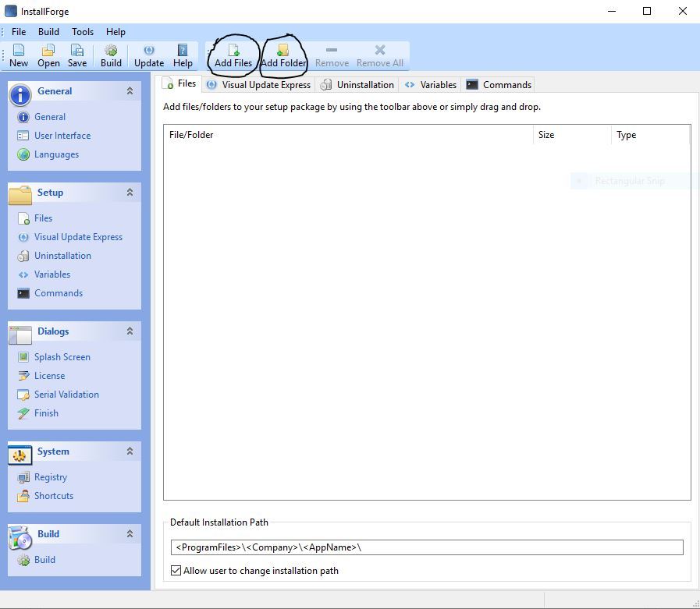
Task: Click the Save toolbar icon
Action: (x=77, y=51)
